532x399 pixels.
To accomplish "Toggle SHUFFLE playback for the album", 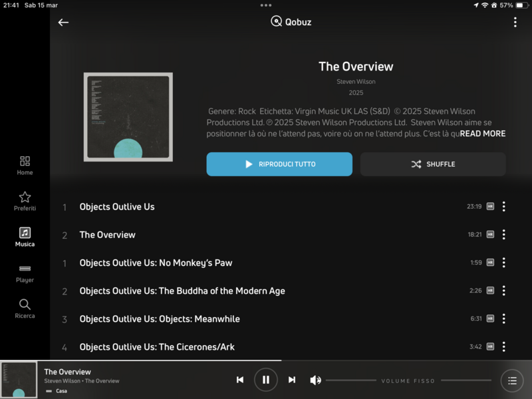I will coord(433,164).
